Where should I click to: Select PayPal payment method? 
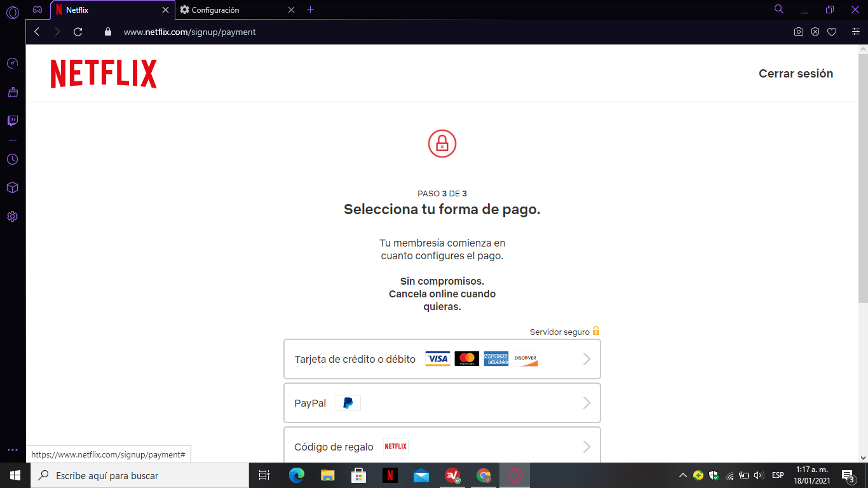click(x=442, y=403)
